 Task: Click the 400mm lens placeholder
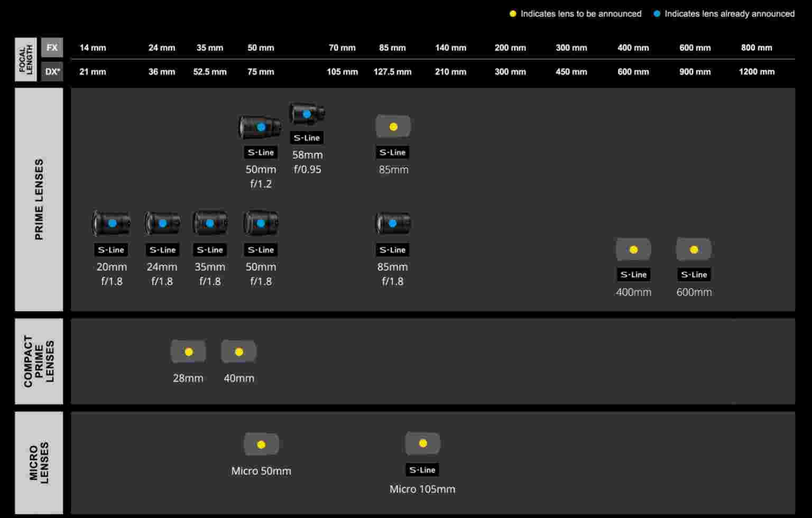coord(633,249)
